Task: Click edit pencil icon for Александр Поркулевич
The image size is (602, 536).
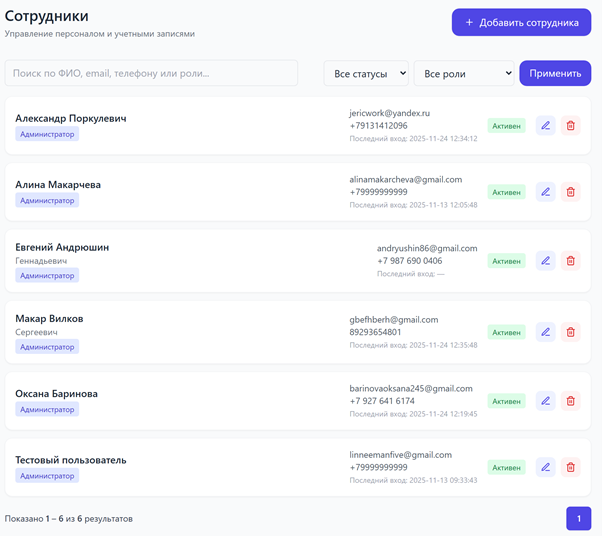Action: tap(545, 126)
